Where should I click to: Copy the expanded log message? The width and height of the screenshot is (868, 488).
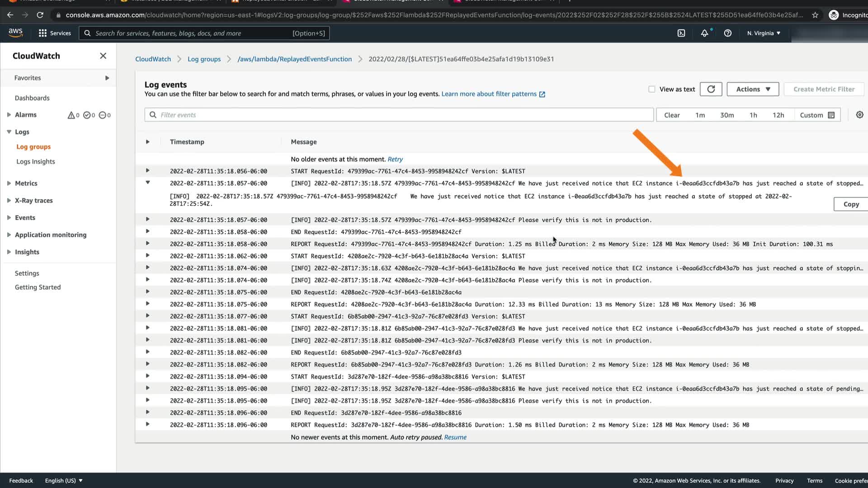point(850,204)
